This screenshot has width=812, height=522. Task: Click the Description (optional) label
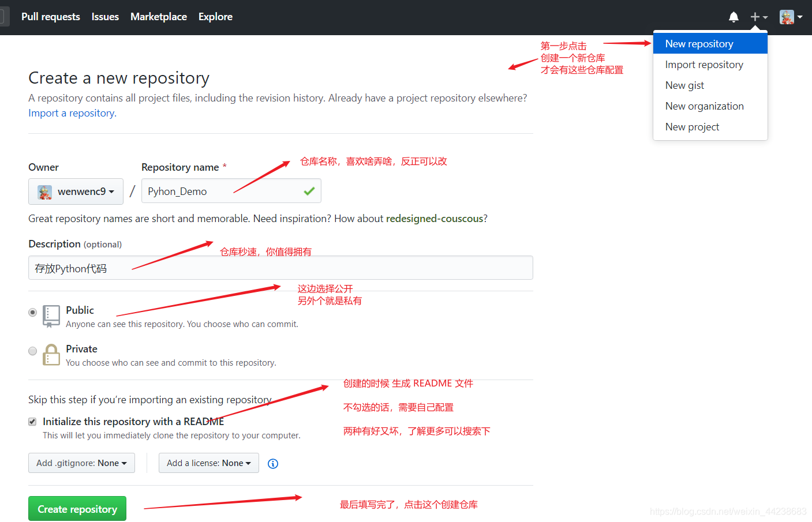click(75, 244)
